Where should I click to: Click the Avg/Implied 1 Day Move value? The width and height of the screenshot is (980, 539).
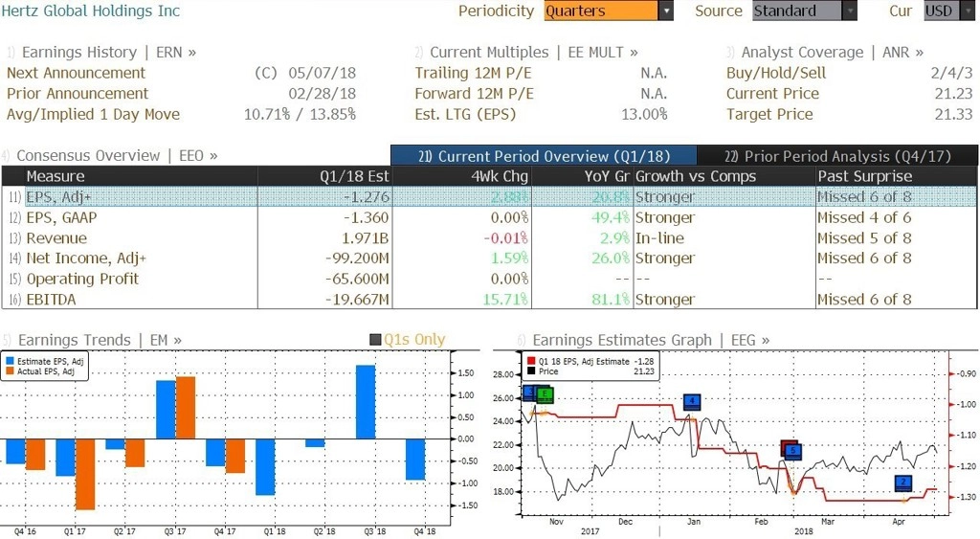pyautogui.click(x=300, y=115)
